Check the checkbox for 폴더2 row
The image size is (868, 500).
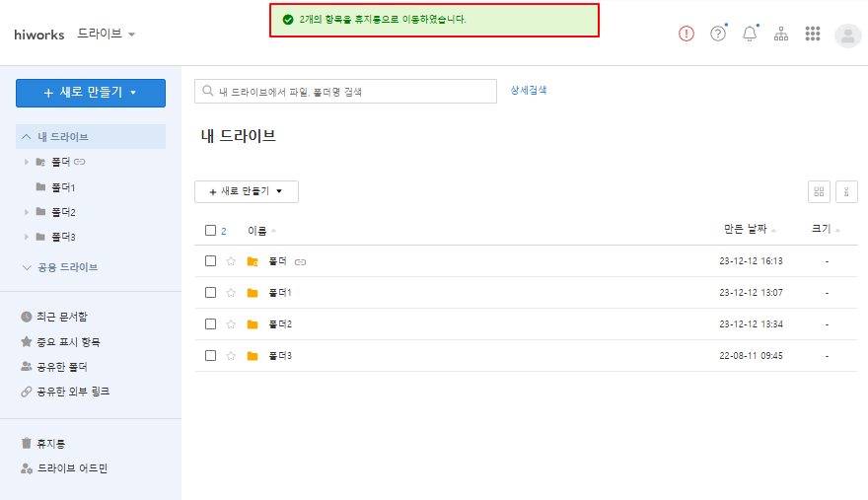tap(210, 323)
